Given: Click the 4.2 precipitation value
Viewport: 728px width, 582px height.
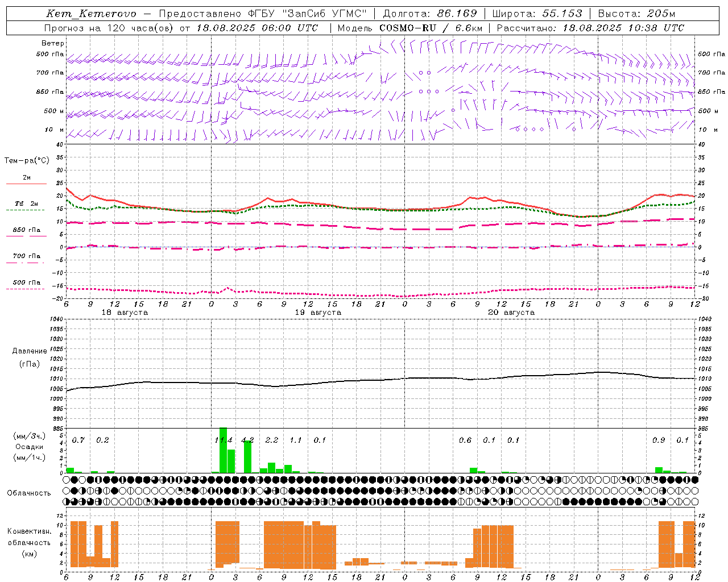Looking at the screenshot, I should pyautogui.click(x=247, y=440).
